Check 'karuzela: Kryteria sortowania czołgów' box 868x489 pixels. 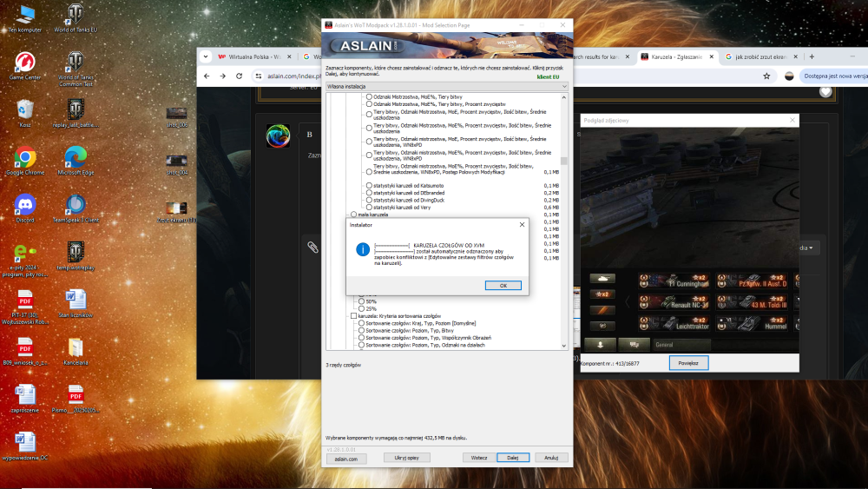click(353, 315)
